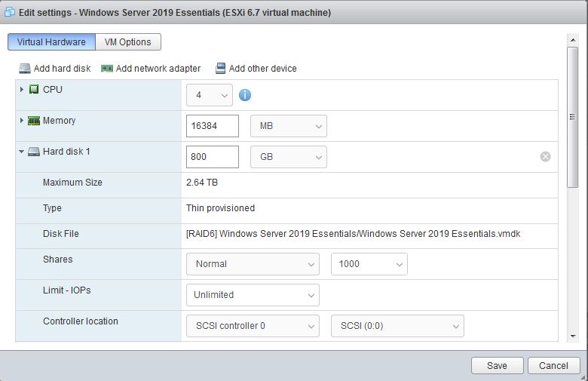Image resolution: width=588 pixels, height=381 pixels.
Task: Click the Add network adapter icon
Action: [107, 69]
